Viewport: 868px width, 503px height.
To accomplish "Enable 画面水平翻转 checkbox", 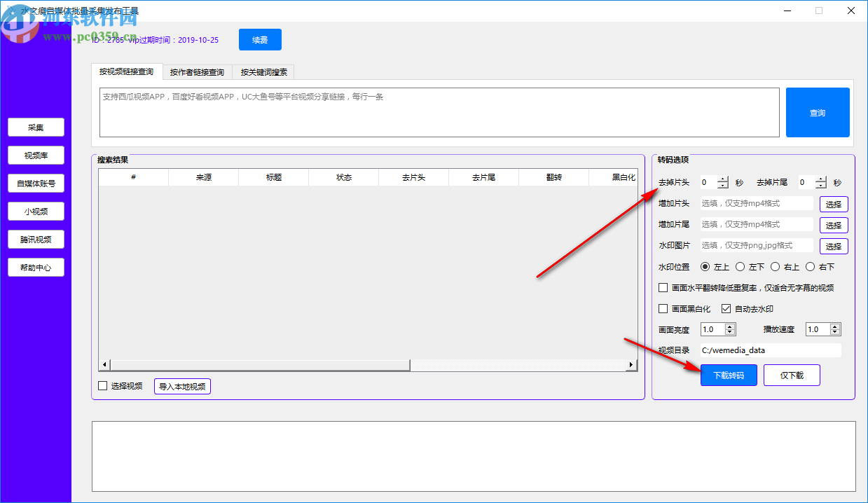I will [663, 287].
